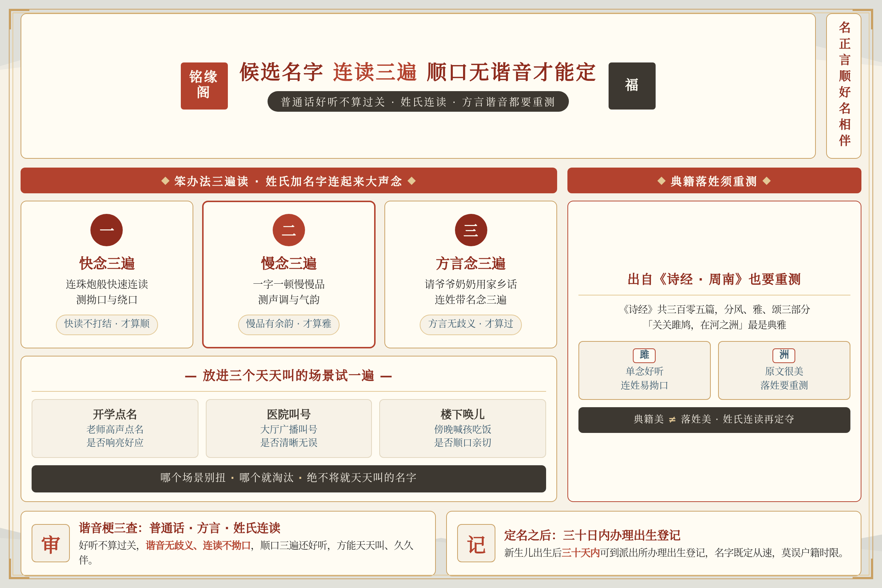Click the 典籍落姓须重测 red section header

pyautogui.click(x=714, y=181)
